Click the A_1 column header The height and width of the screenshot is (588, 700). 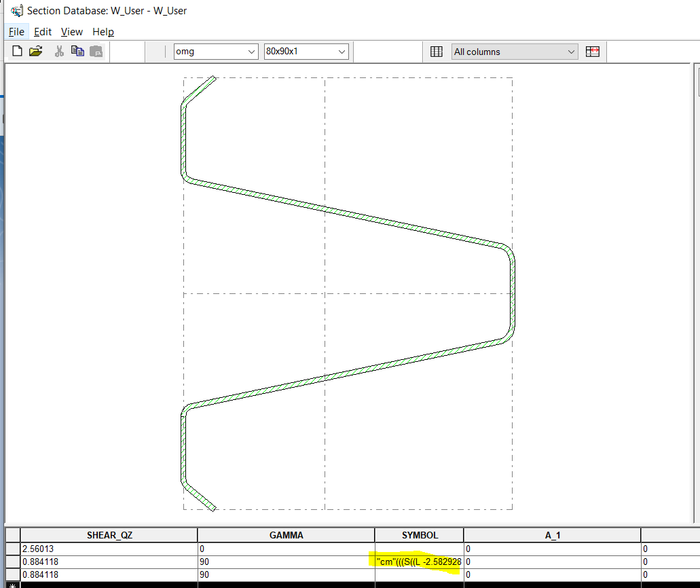[x=552, y=535]
